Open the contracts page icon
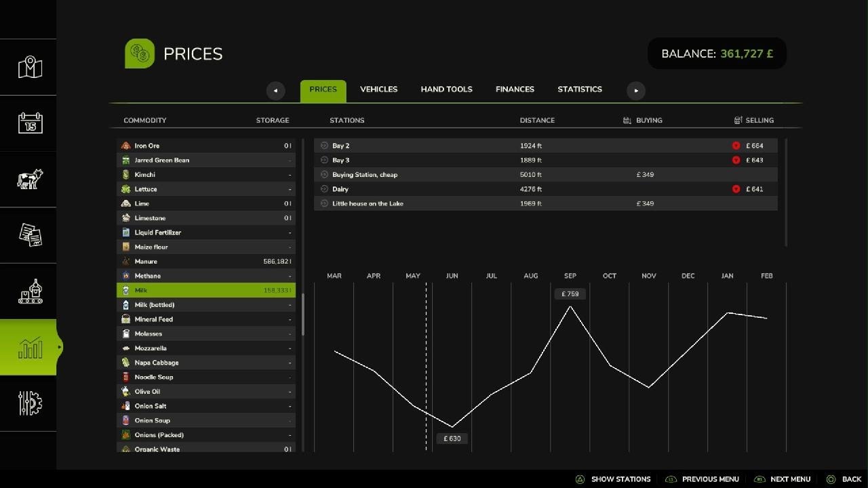 click(x=30, y=235)
